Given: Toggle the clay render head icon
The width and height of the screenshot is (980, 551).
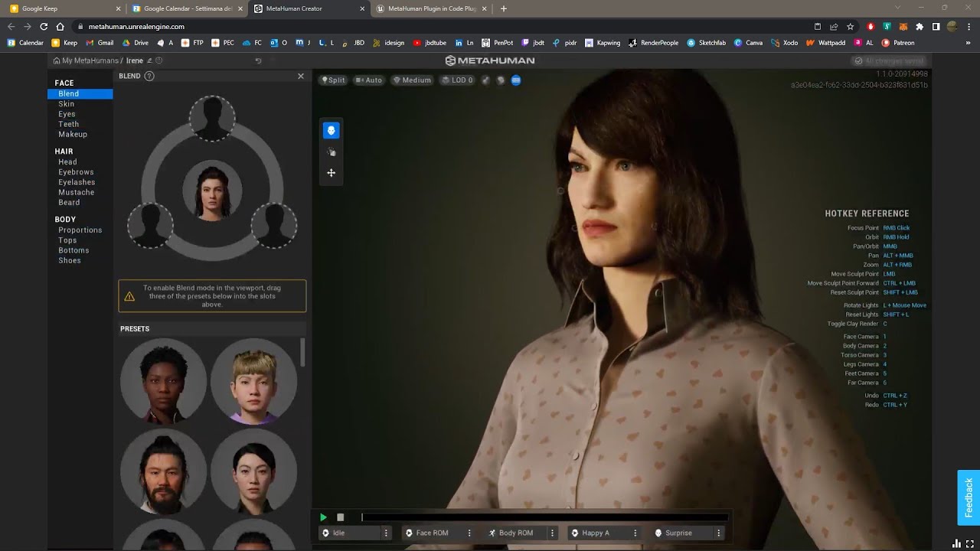Looking at the screenshot, I should (x=501, y=80).
